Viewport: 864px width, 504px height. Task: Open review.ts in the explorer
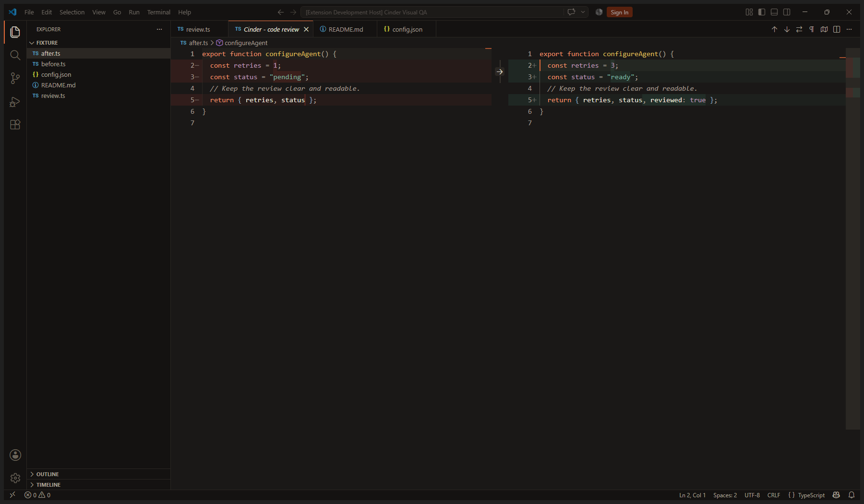coord(98,96)
